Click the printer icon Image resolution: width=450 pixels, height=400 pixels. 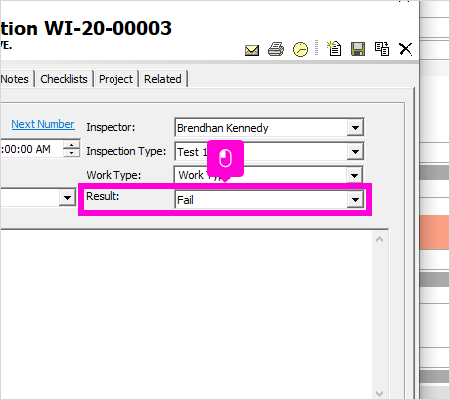pyautogui.click(x=276, y=49)
